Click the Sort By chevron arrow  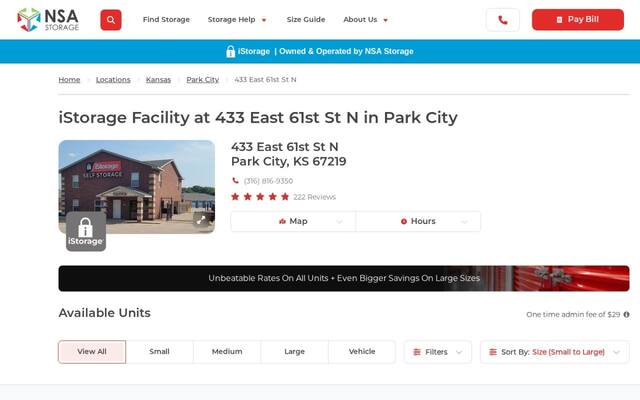click(616, 352)
